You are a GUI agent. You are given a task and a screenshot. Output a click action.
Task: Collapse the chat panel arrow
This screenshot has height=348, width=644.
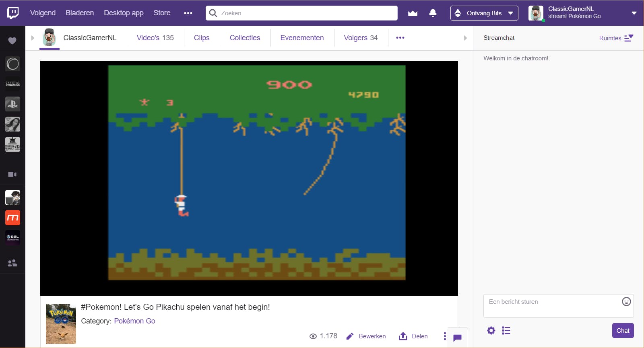pyautogui.click(x=465, y=38)
